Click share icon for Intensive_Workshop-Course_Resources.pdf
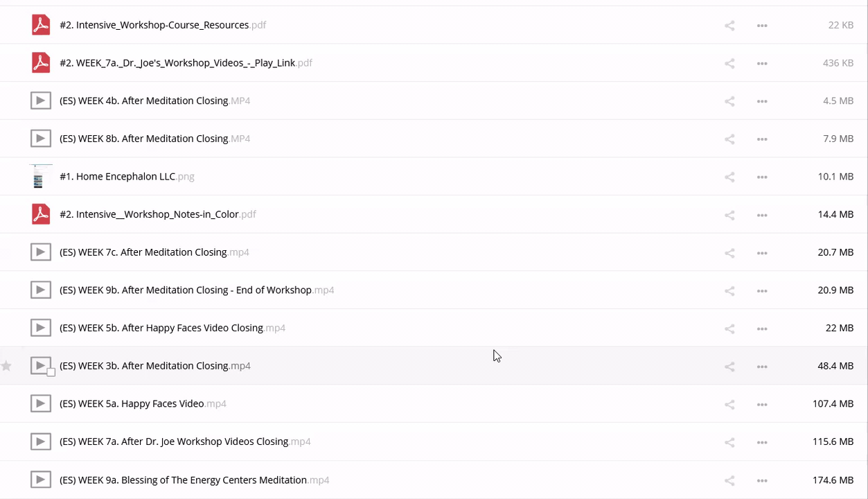This screenshot has width=868, height=499. click(x=729, y=26)
